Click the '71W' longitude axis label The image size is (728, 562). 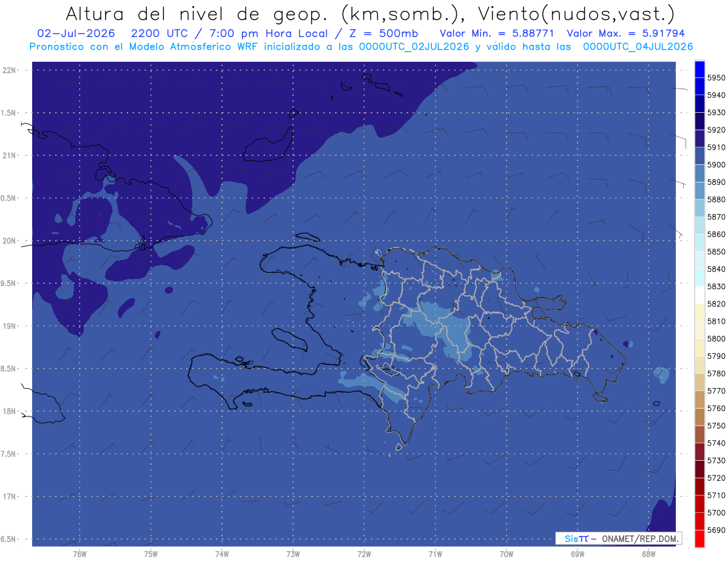(x=435, y=554)
